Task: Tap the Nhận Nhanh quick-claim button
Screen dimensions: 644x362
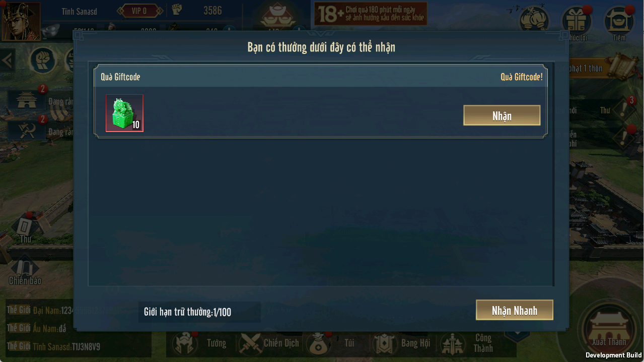Action: (x=514, y=310)
